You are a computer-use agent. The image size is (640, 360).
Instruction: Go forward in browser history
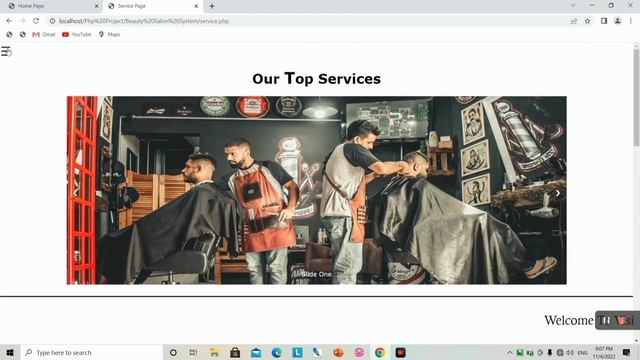[22, 21]
